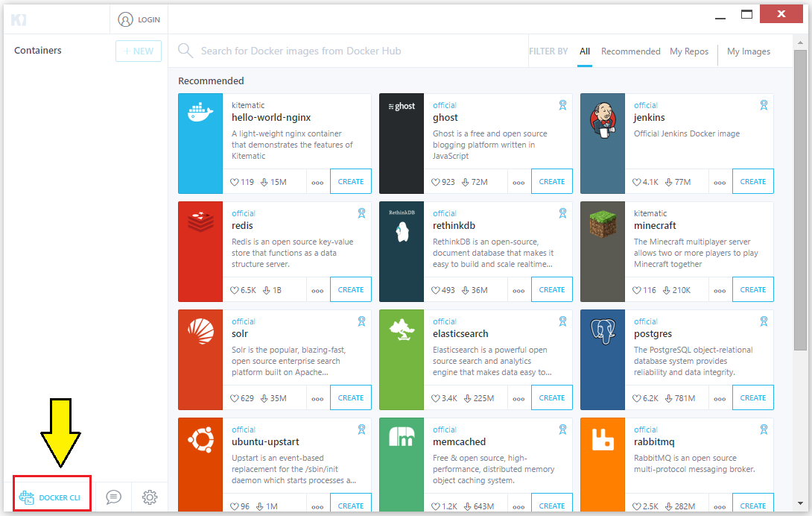
Task: Click the search magnifier icon
Action: [x=185, y=51]
